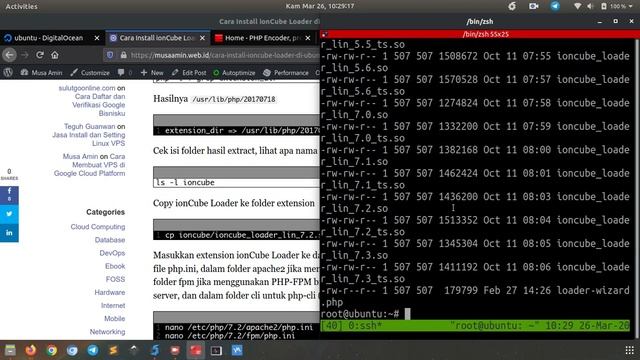Close the ubuntu - DigitalOcean tab
640x360 pixels.
[97, 38]
